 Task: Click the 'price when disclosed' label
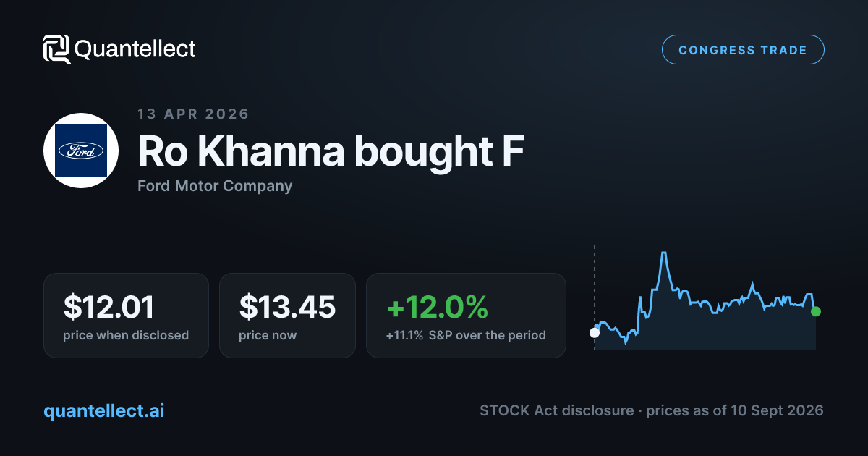tap(126, 335)
